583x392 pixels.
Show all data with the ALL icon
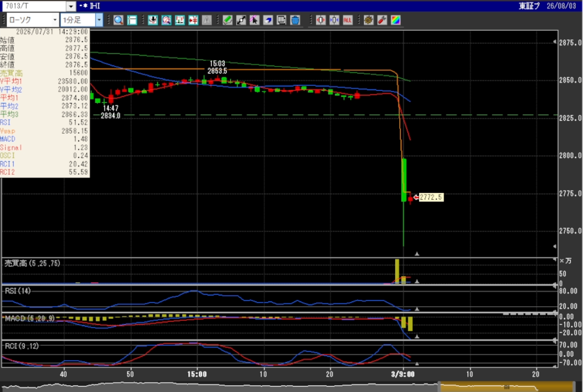click(348, 20)
